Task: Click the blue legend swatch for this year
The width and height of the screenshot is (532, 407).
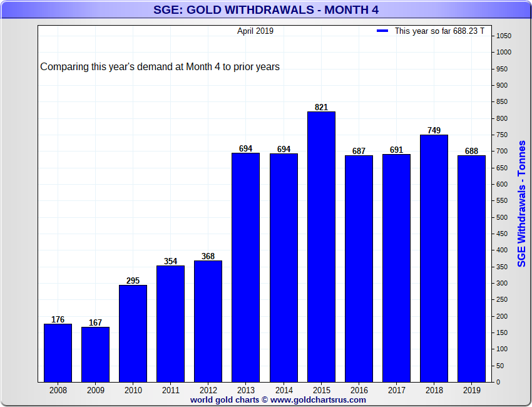Action: [382, 31]
